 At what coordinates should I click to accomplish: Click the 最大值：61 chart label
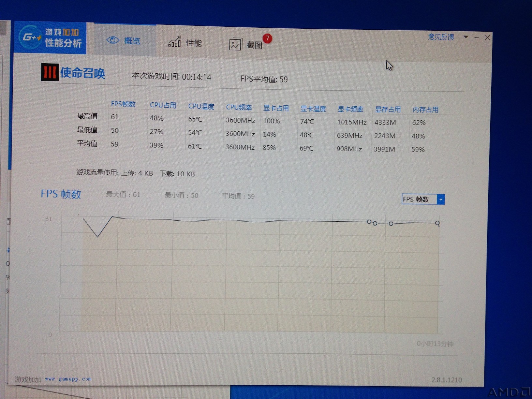point(123,195)
